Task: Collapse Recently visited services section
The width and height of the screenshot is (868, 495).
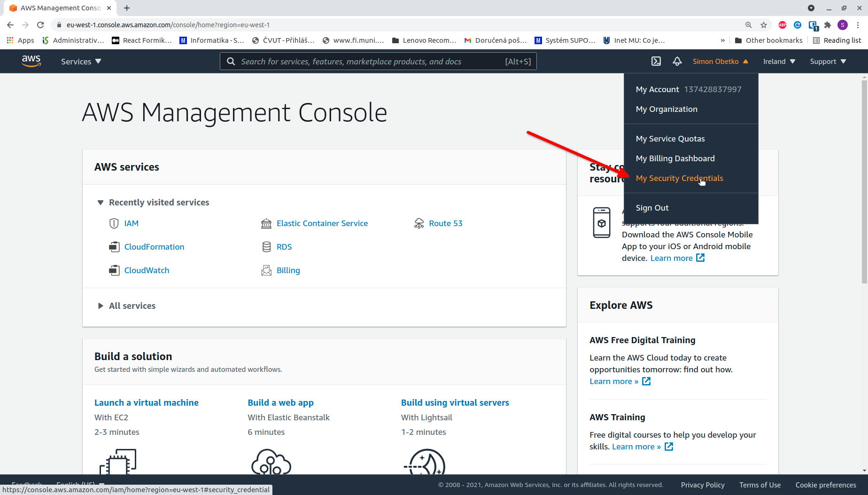Action: coord(100,203)
